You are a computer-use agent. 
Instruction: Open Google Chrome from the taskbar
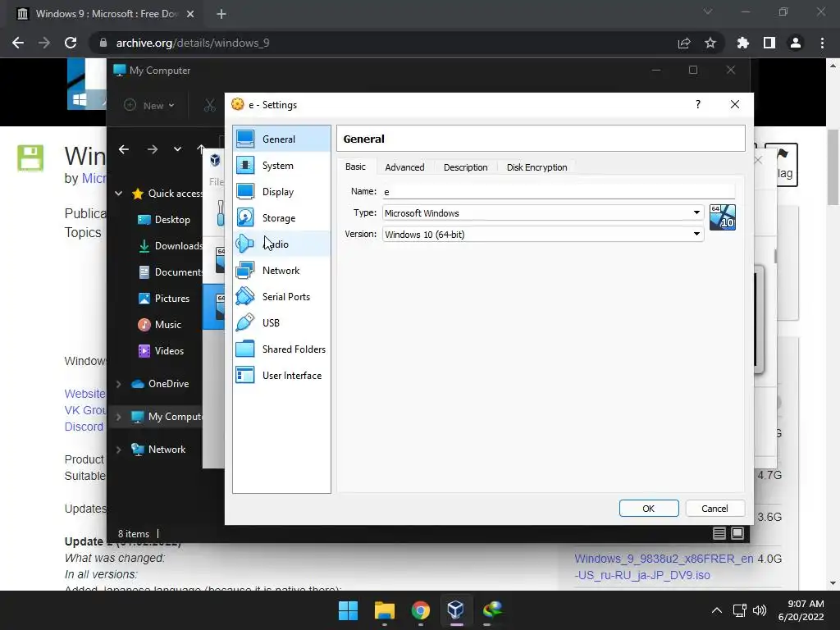[x=421, y=610]
